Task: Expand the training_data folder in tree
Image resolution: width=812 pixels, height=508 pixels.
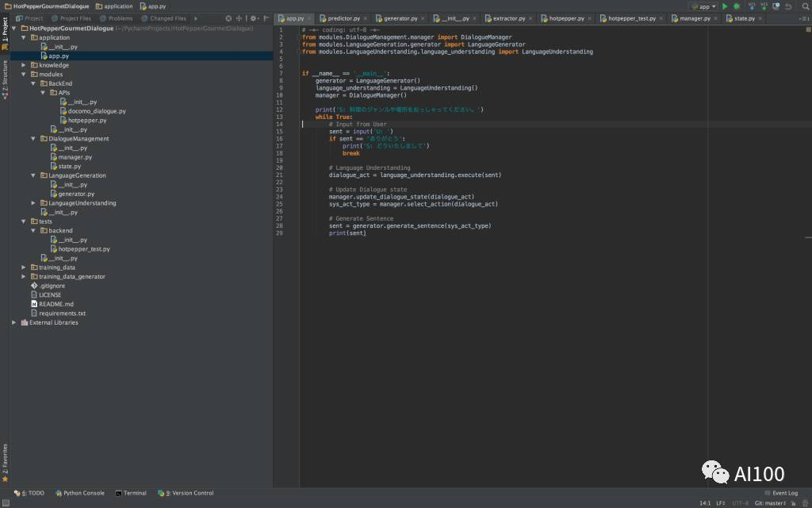Action: [24, 267]
